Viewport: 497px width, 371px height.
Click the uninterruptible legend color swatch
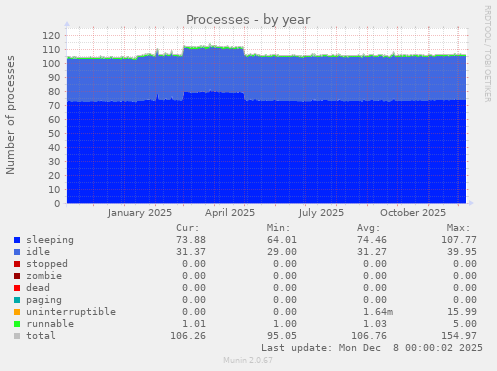[x=17, y=312]
